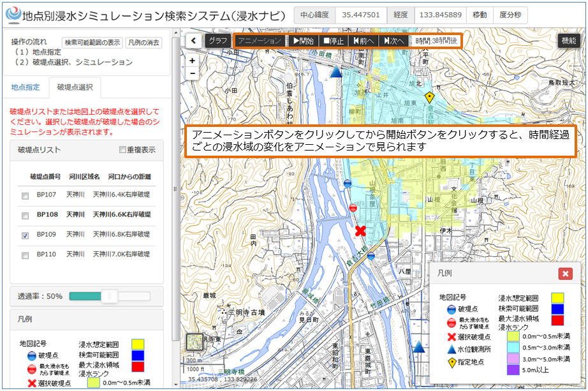Collapse the left side panel arrow

[193, 40]
